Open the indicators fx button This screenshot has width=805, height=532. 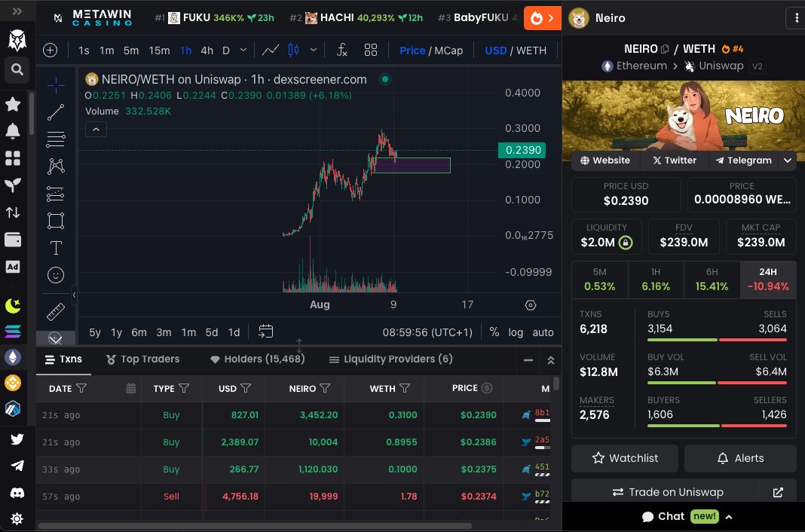click(341, 50)
